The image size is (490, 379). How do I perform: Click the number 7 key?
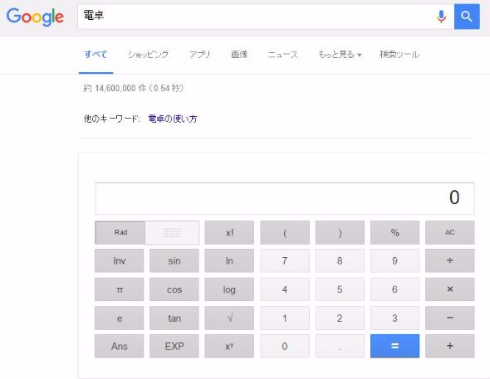[285, 261]
